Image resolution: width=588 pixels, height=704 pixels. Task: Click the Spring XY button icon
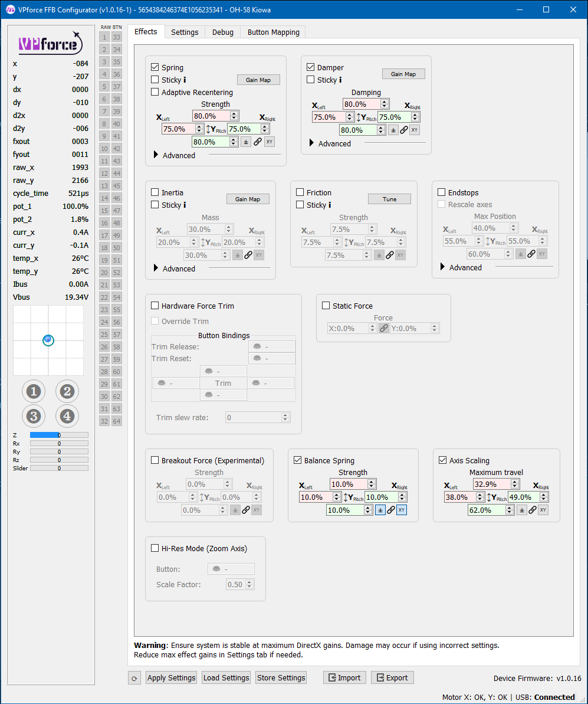click(270, 142)
